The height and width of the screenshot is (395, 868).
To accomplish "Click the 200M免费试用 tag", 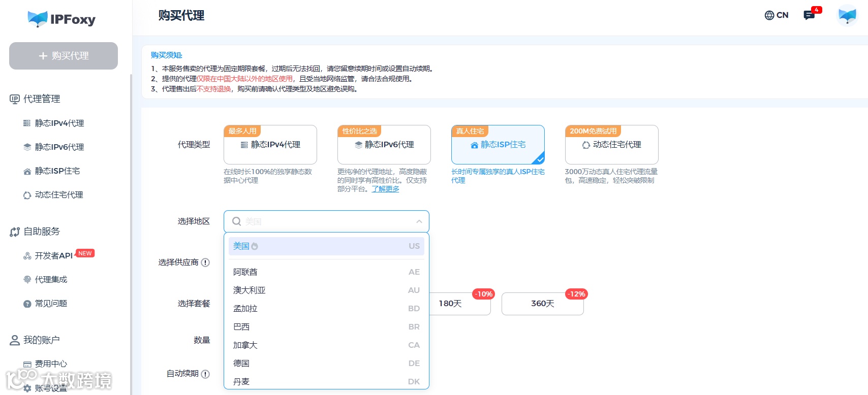I will [593, 131].
